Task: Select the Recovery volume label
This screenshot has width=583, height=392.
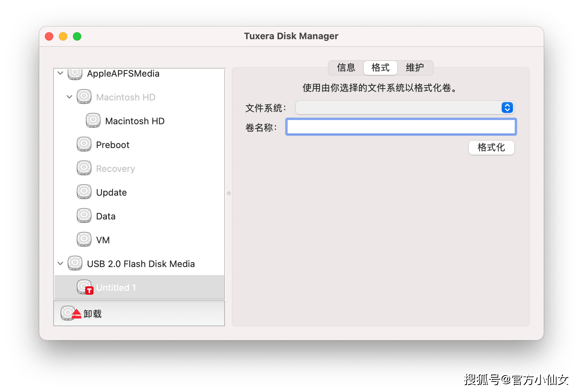Action: 116,169
